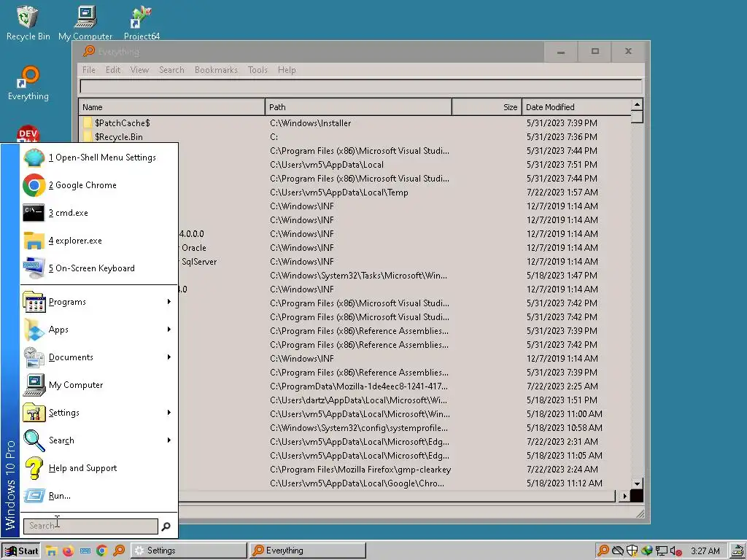Open the View menu in Everything
Viewport: 747px width, 560px height.
[139, 70]
